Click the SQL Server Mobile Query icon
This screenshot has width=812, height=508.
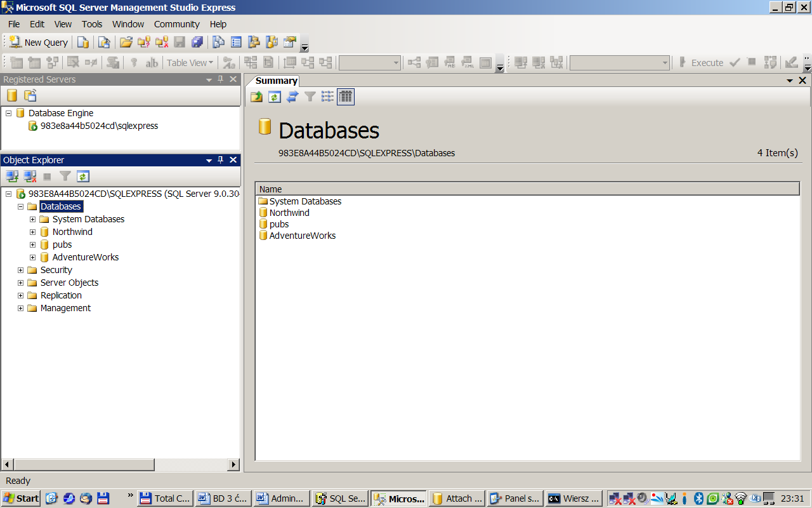click(x=104, y=43)
